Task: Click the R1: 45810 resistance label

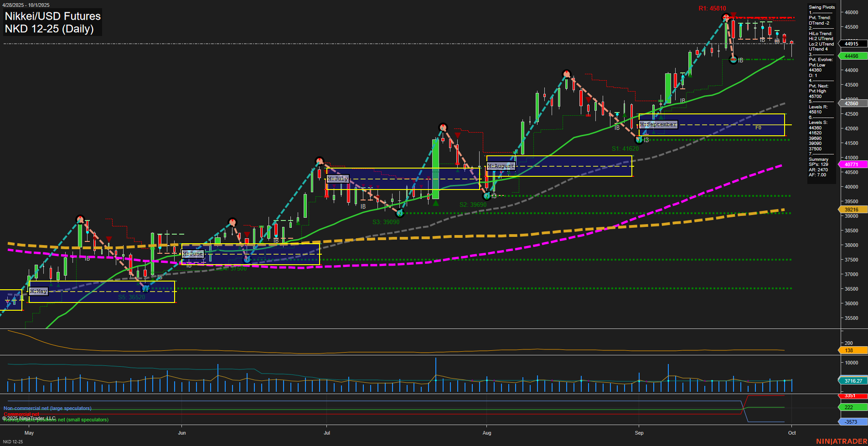Action: point(712,8)
